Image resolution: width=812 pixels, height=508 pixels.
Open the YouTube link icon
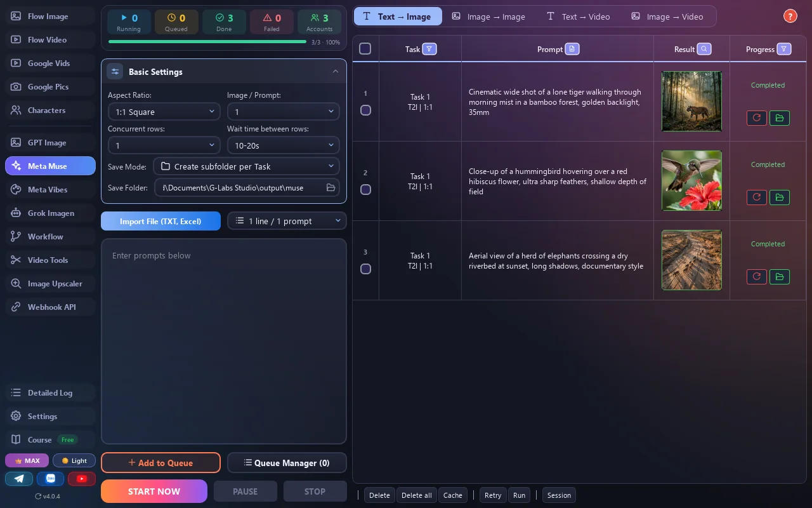(82, 479)
